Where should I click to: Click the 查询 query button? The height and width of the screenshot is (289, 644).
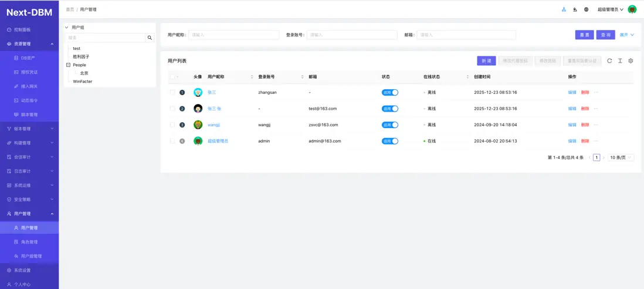coord(606,35)
